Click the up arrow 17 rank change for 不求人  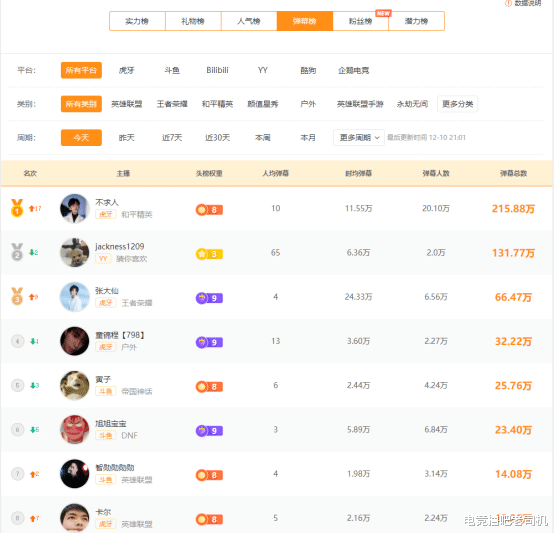point(35,209)
